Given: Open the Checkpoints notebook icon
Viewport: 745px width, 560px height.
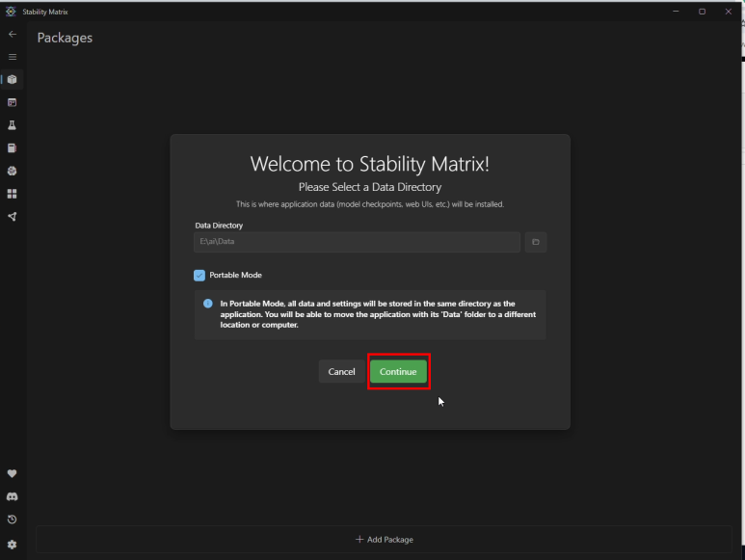Looking at the screenshot, I should [13, 148].
